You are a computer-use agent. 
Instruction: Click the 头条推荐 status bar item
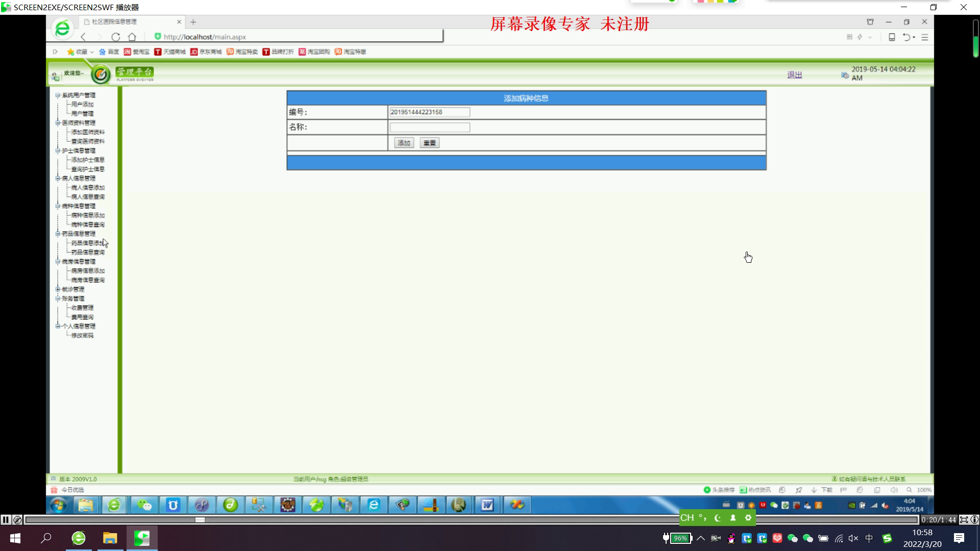click(719, 490)
